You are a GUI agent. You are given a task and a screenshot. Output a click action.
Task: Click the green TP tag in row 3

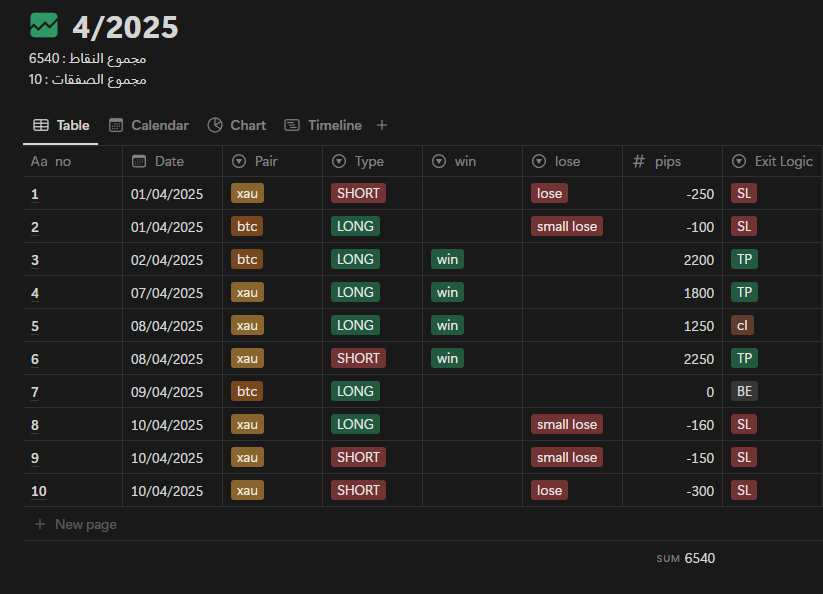(x=743, y=259)
